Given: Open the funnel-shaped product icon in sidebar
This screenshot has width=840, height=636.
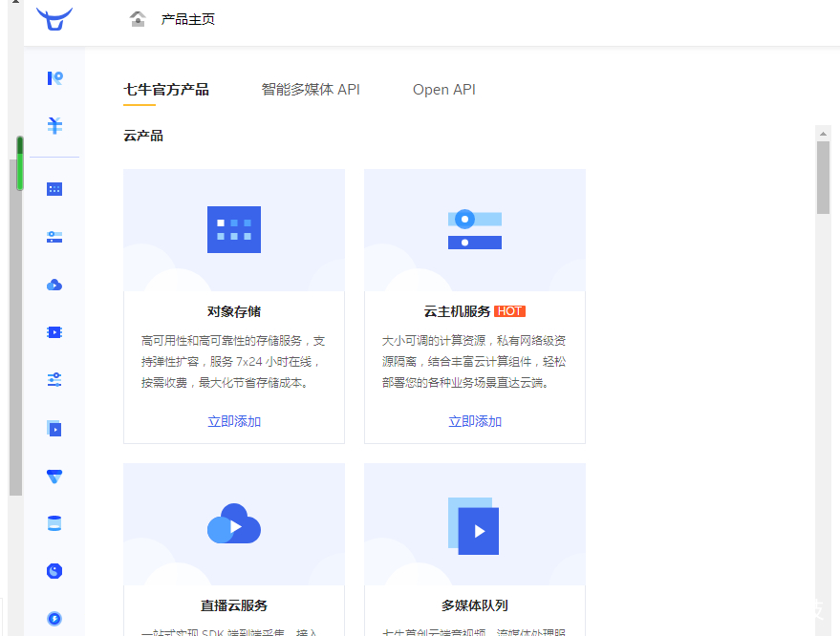Looking at the screenshot, I should pos(54,476).
